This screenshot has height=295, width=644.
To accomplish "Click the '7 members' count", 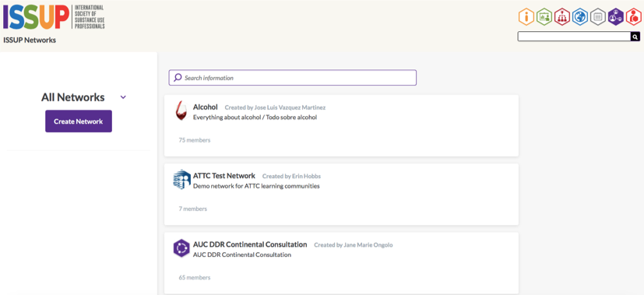I will pos(193,209).
